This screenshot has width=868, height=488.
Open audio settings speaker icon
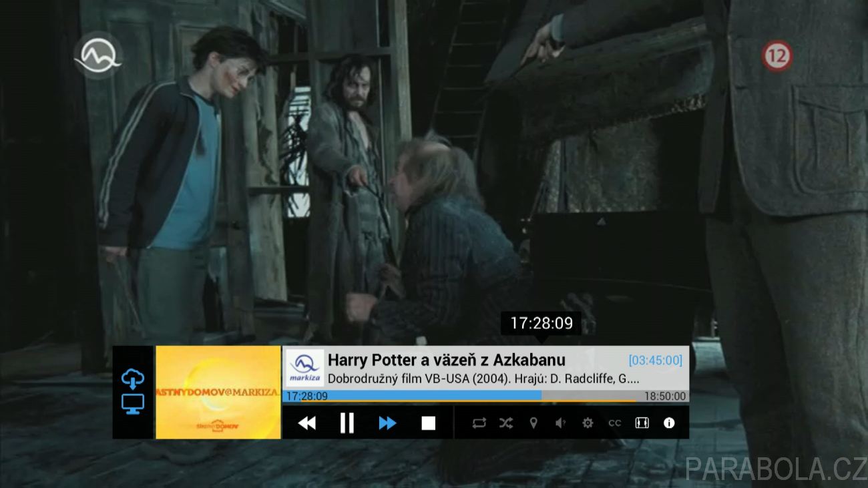(x=560, y=423)
